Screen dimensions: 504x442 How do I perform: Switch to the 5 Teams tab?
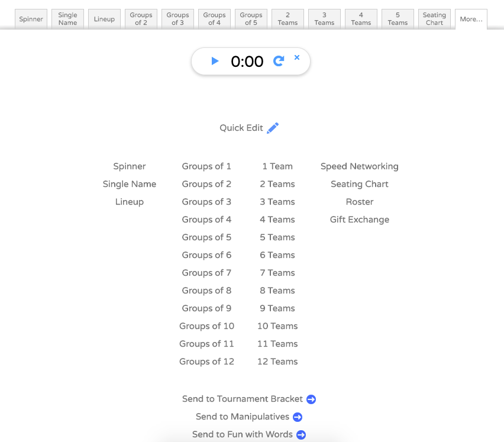point(398,19)
